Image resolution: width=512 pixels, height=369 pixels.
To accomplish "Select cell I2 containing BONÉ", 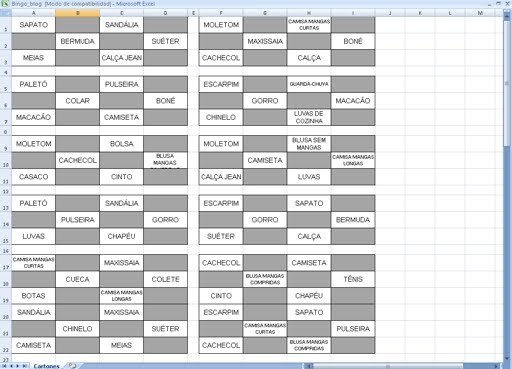I will (x=353, y=41).
